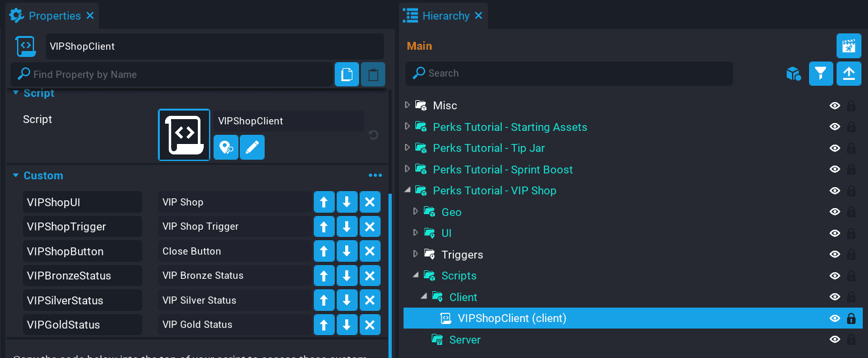
Task: Open script editor with pencil icon
Action: point(252,148)
